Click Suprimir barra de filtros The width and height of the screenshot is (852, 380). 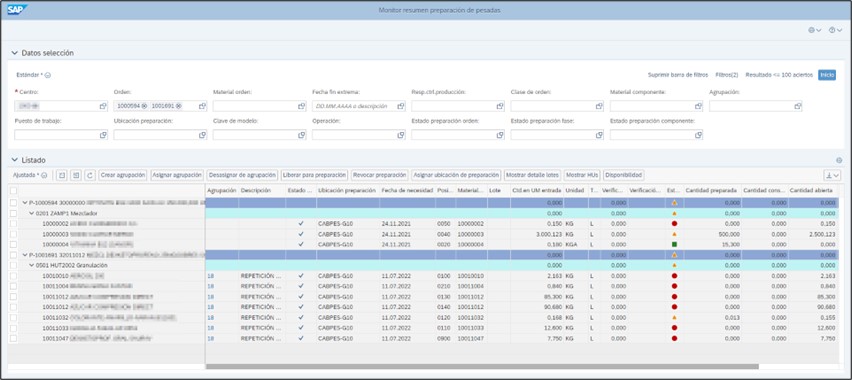678,74
